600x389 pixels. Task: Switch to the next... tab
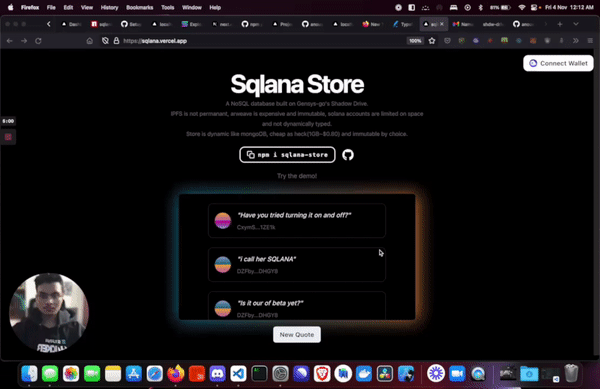pos(222,24)
